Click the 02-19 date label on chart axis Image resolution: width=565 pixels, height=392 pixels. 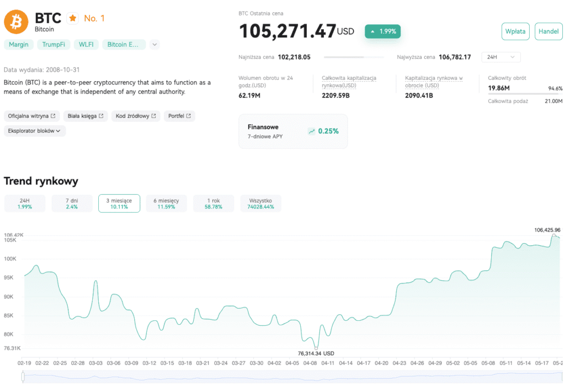(24, 363)
